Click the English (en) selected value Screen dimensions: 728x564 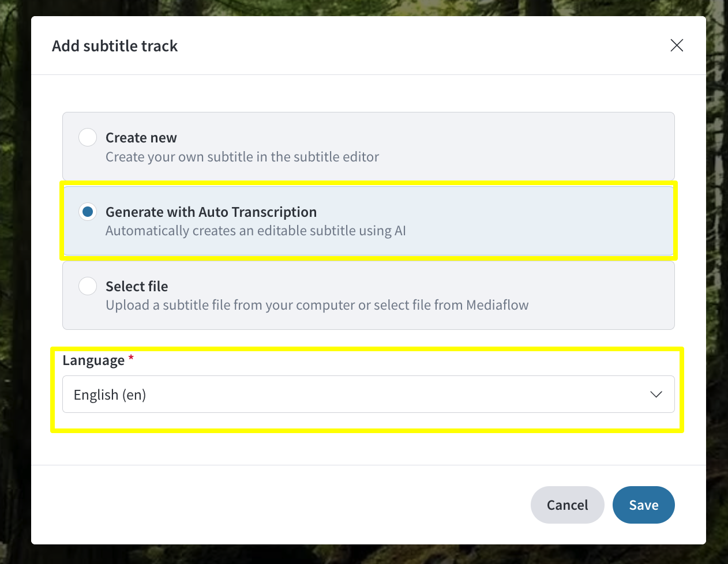click(110, 395)
